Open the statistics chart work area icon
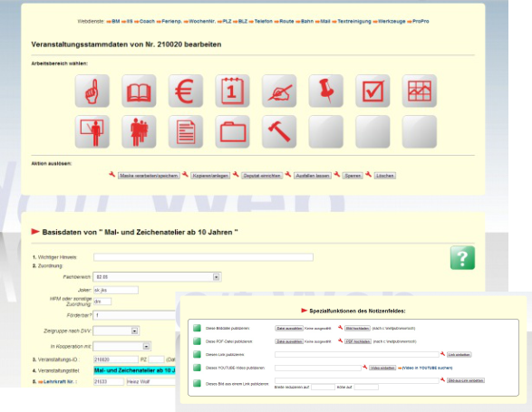 click(420, 91)
